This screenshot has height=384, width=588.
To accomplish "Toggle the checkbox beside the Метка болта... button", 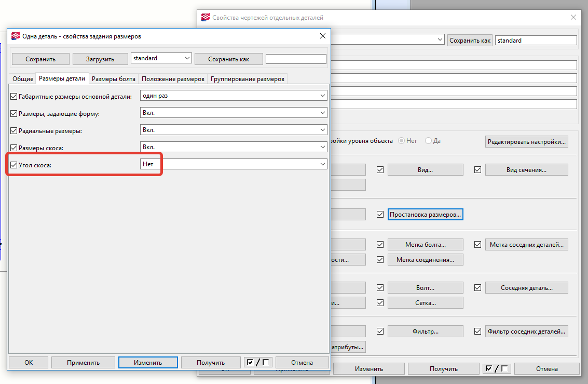I will 380,244.
